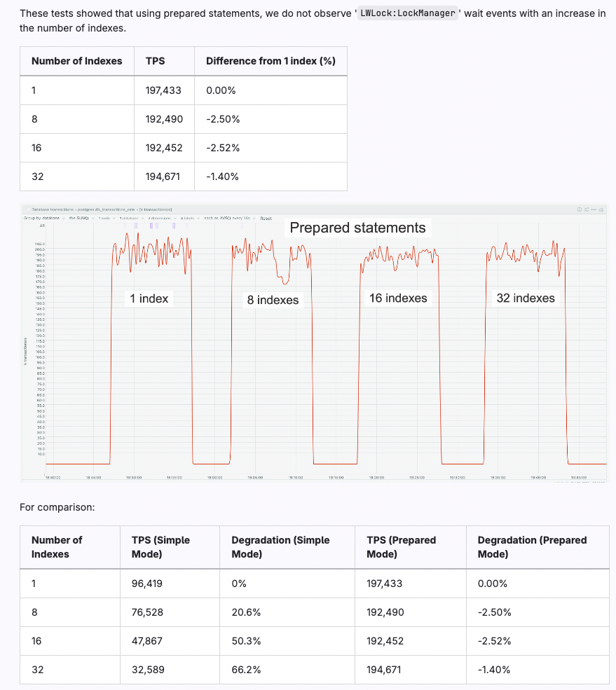The image size is (616, 690).
Task: Click the info icon in chart header
Action: [x=580, y=209]
